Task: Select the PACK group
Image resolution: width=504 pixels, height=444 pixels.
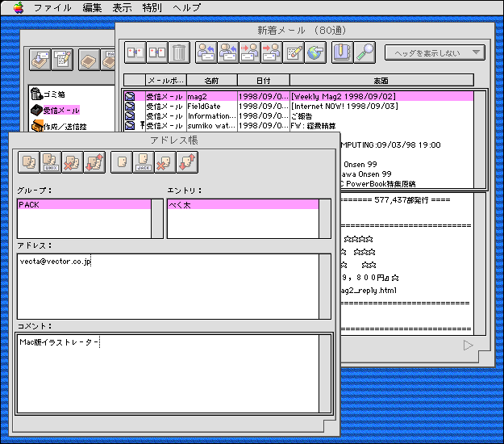Action: pos(84,204)
